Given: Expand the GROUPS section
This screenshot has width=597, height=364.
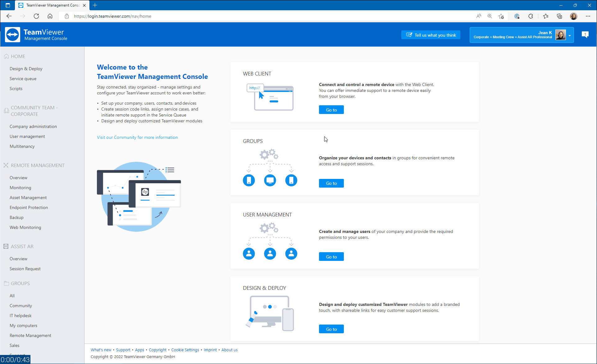Looking at the screenshot, I should point(20,283).
